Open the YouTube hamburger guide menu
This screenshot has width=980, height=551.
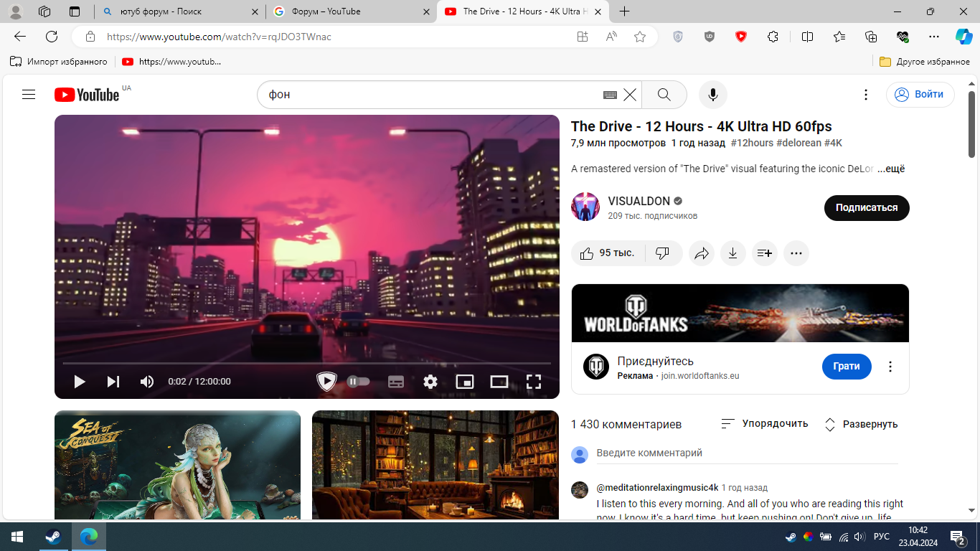[x=29, y=95]
